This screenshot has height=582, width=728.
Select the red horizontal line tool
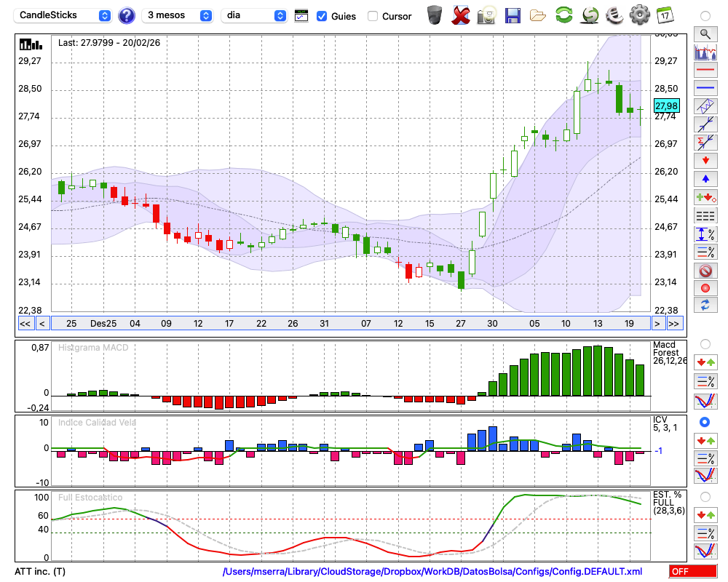705,71
